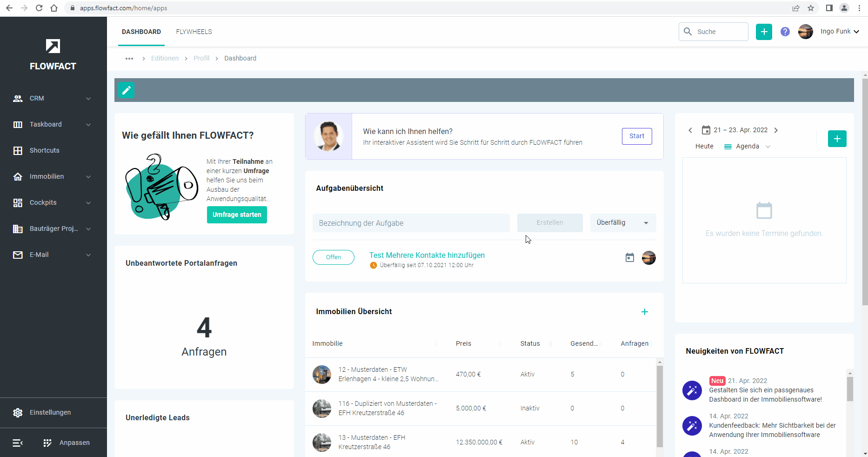Open the Cockpits sidebar icon
The image size is (868, 457).
[x=18, y=202]
